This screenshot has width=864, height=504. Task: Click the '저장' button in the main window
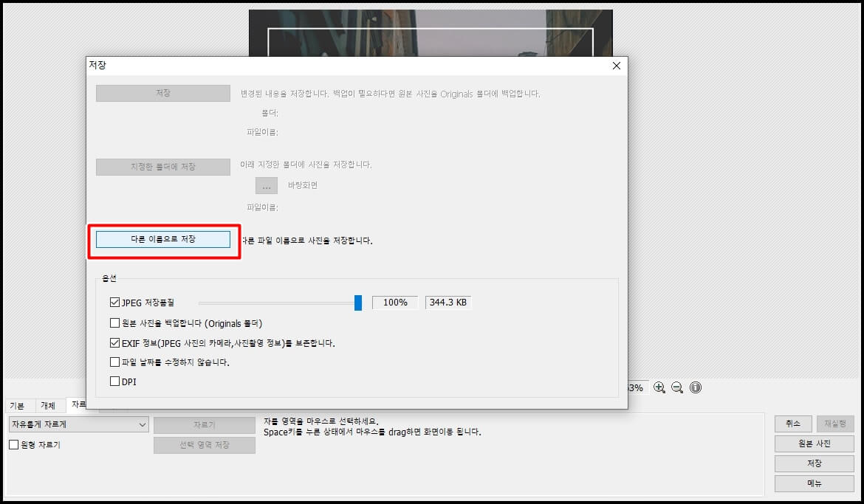815,463
